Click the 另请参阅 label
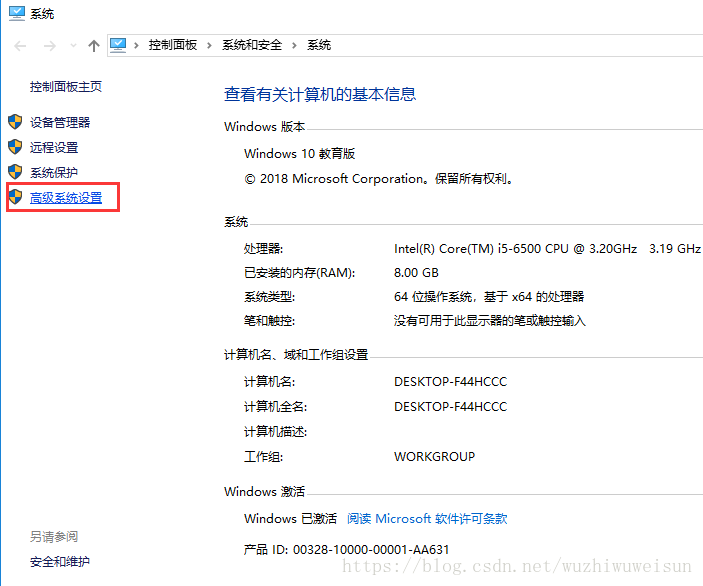 pyautogui.click(x=54, y=537)
